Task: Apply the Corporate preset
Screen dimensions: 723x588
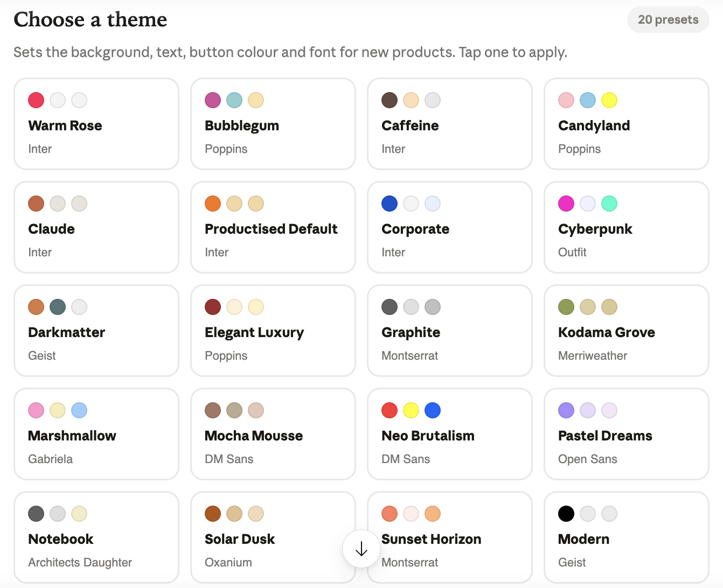Action: pos(450,227)
